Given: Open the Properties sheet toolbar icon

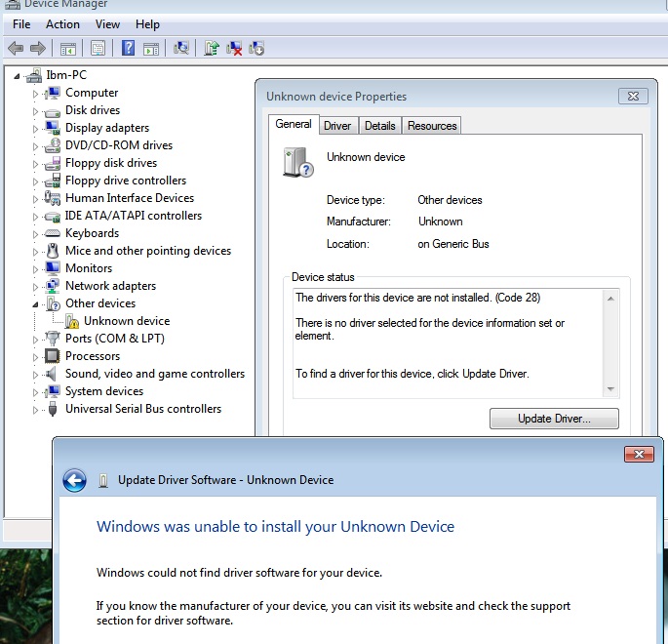Looking at the screenshot, I should pyautogui.click(x=98, y=48).
